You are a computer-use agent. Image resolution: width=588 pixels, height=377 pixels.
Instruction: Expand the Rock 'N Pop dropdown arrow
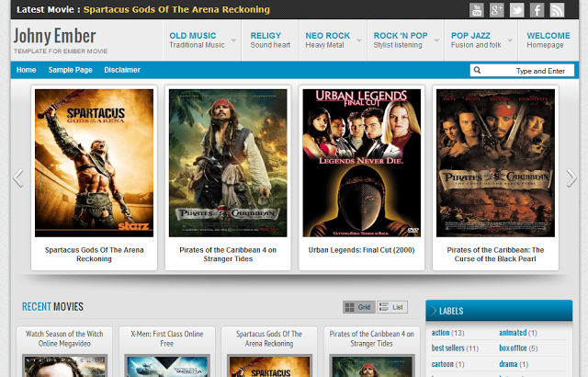tap(437, 40)
